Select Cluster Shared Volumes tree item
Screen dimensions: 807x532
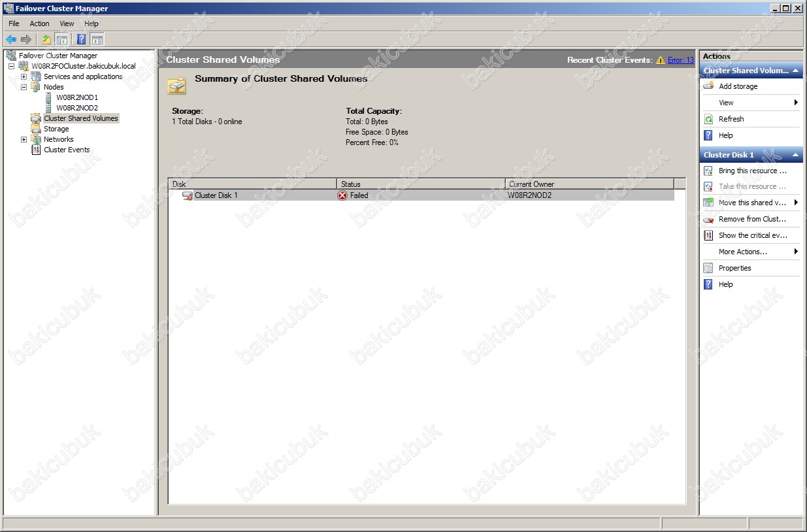(x=81, y=118)
